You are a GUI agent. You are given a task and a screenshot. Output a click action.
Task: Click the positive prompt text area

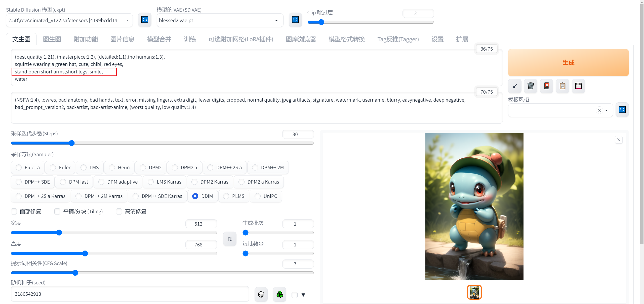[x=257, y=68]
